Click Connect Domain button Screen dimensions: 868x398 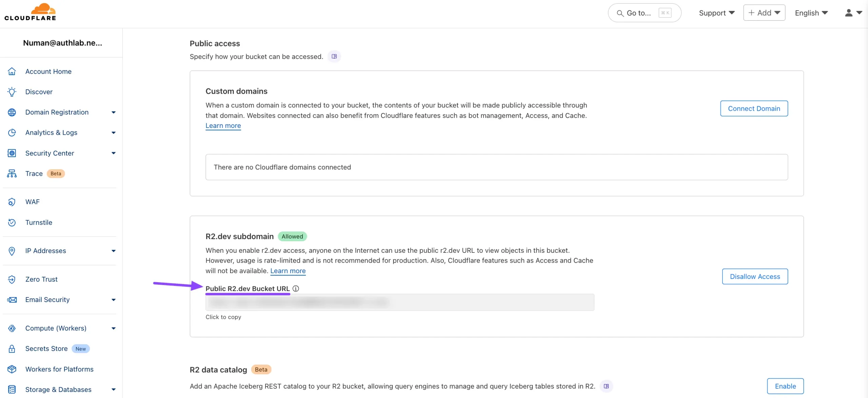(x=754, y=109)
